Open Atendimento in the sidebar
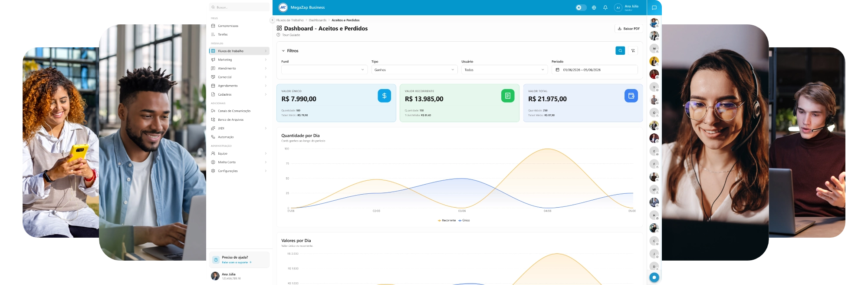The width and height of the screenshot is (868, 285). tap(239, 68)
